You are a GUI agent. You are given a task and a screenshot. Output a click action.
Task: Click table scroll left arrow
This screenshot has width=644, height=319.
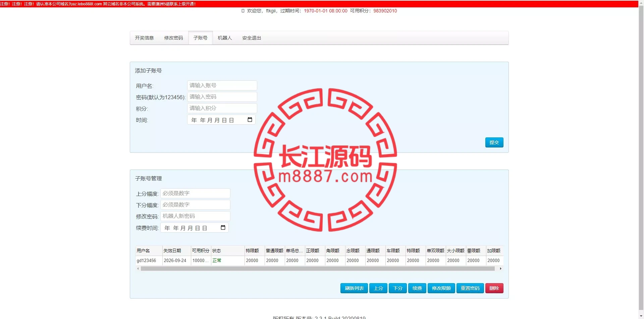[x=138, y=269]
